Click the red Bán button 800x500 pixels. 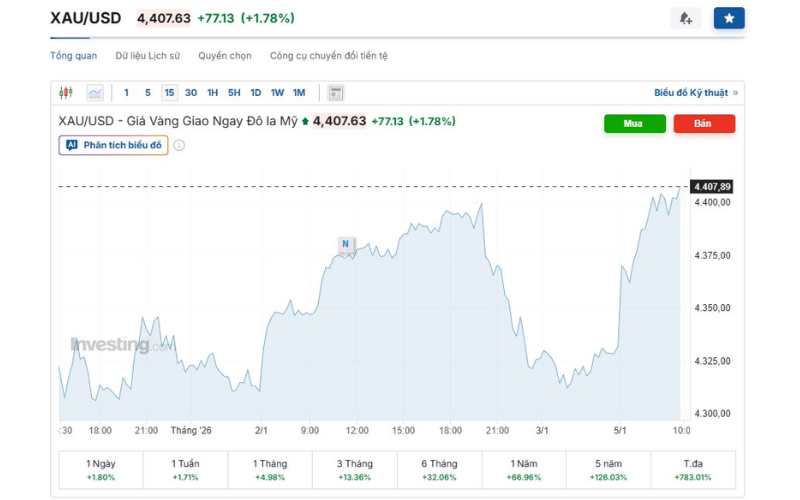(x=704, y=123)
